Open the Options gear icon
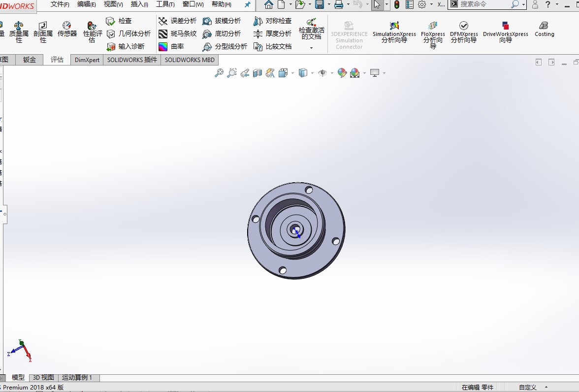 [422, 4]
